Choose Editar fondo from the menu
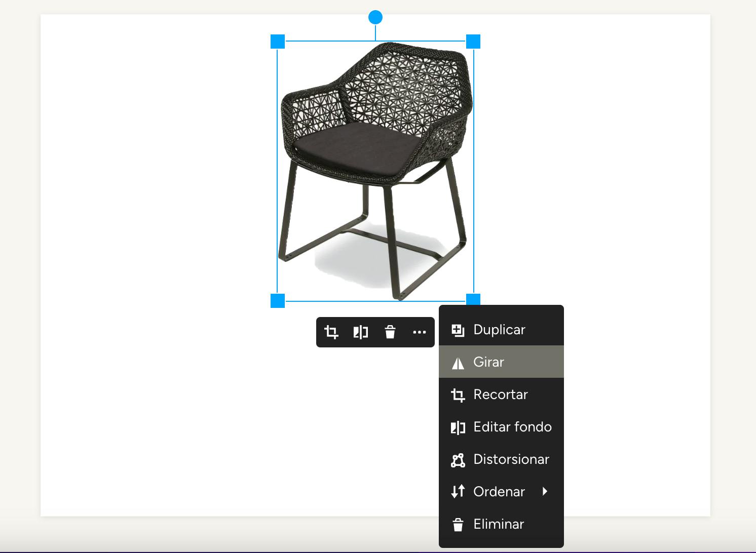Viewport: 756px width, 553px height. pyautogui.click(x=512, y=427)
